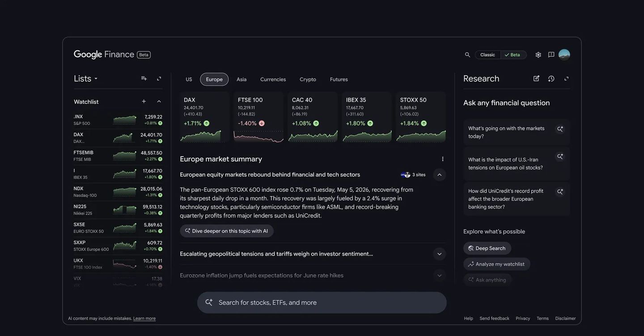This screenshot has width=644, height=336.
Task: Open the STOXX 50 index card
Action: click(x=421, y=118)
